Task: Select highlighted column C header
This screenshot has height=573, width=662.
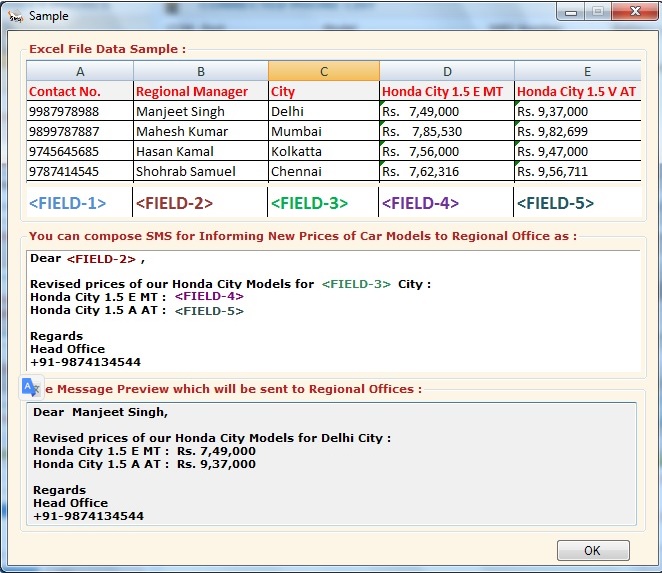Action: pos(324,71)
